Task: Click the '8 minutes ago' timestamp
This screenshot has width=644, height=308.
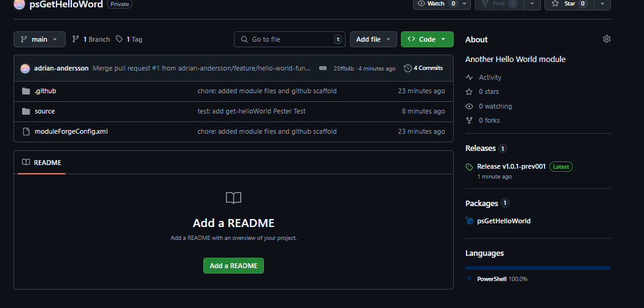Action: pos(423,111)
